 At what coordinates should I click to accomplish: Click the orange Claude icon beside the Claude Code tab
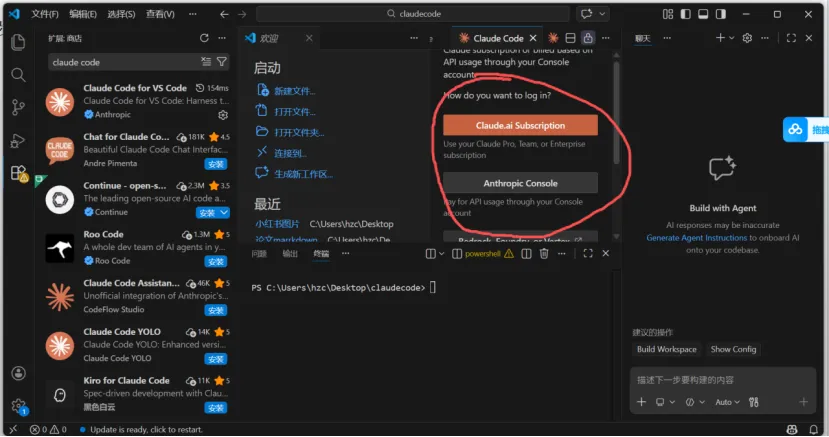tap(553, 38)
